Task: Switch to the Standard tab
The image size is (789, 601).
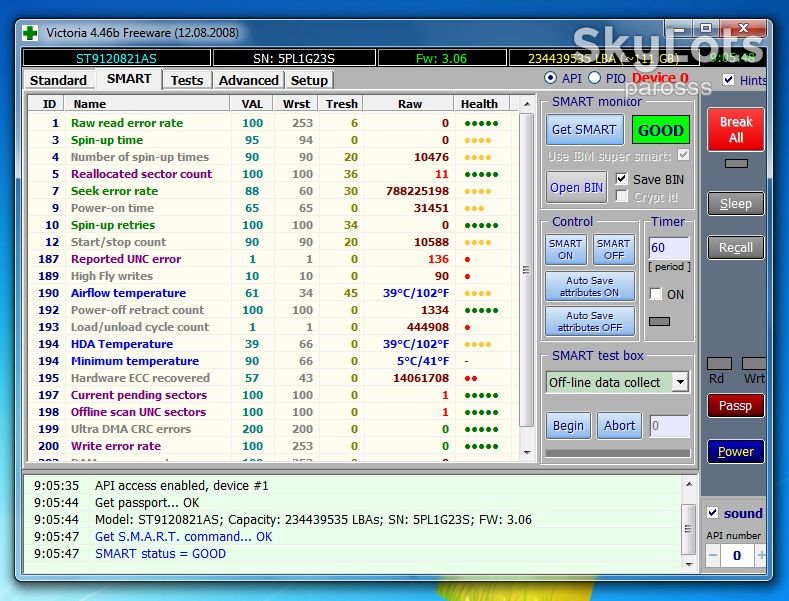Action: click(x=58, y=81)
